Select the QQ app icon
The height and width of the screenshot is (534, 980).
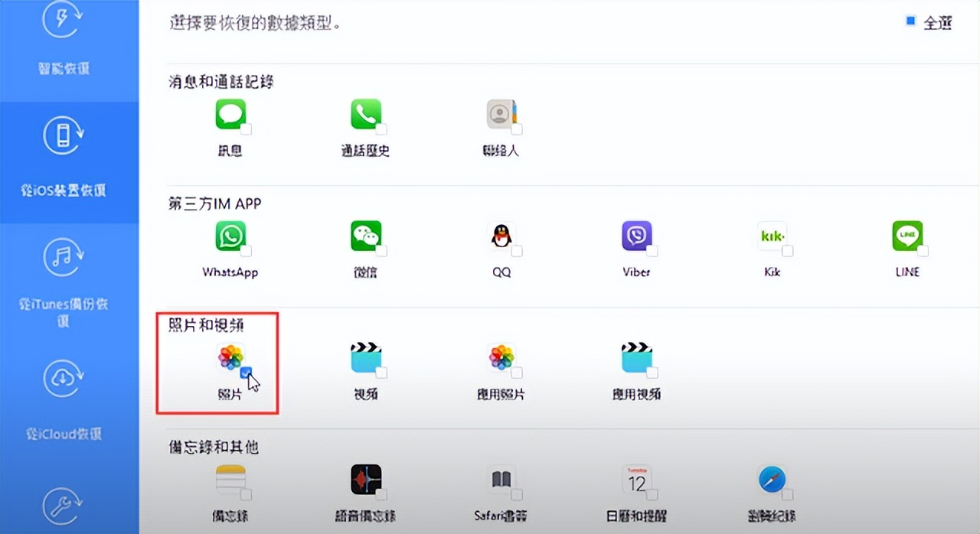point(501,236)
